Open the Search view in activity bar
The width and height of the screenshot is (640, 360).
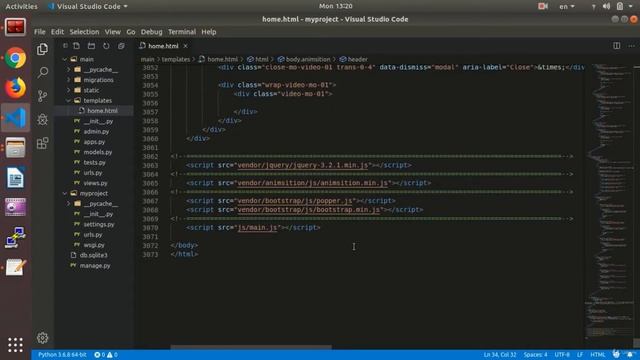click(x=42, y=72)
